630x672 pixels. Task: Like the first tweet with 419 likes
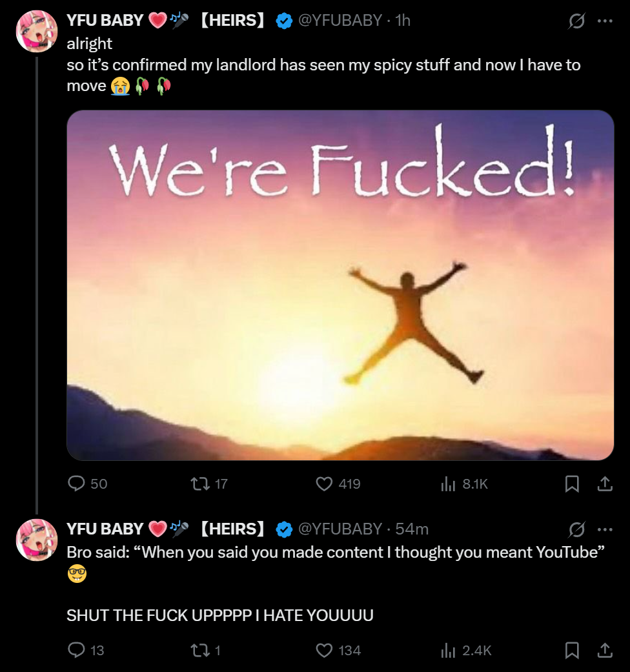[324, 484]
